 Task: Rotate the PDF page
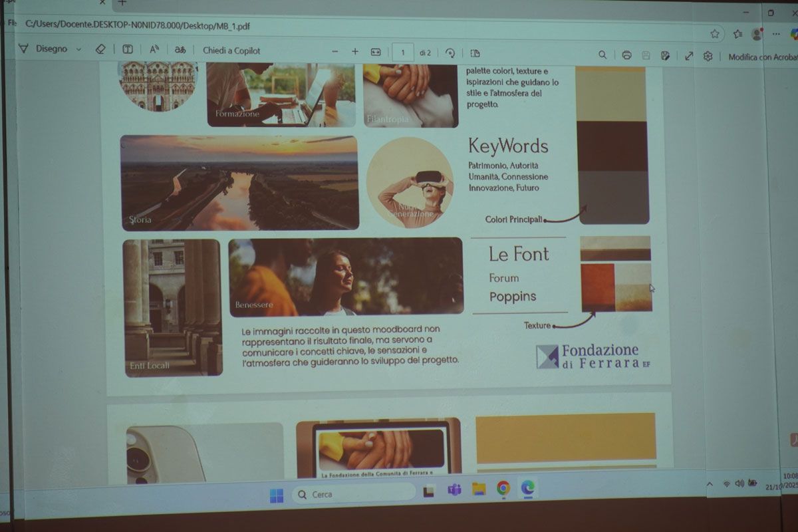[450, 53]
